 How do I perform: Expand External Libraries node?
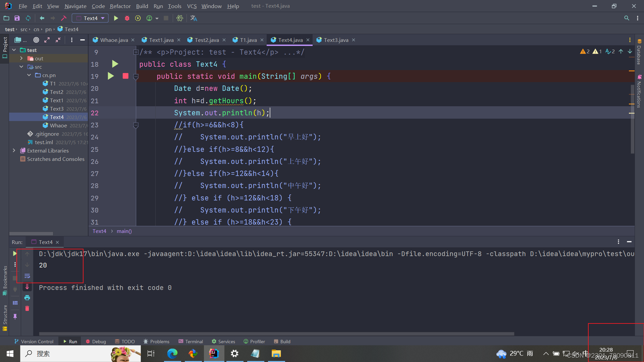[14, 150]
